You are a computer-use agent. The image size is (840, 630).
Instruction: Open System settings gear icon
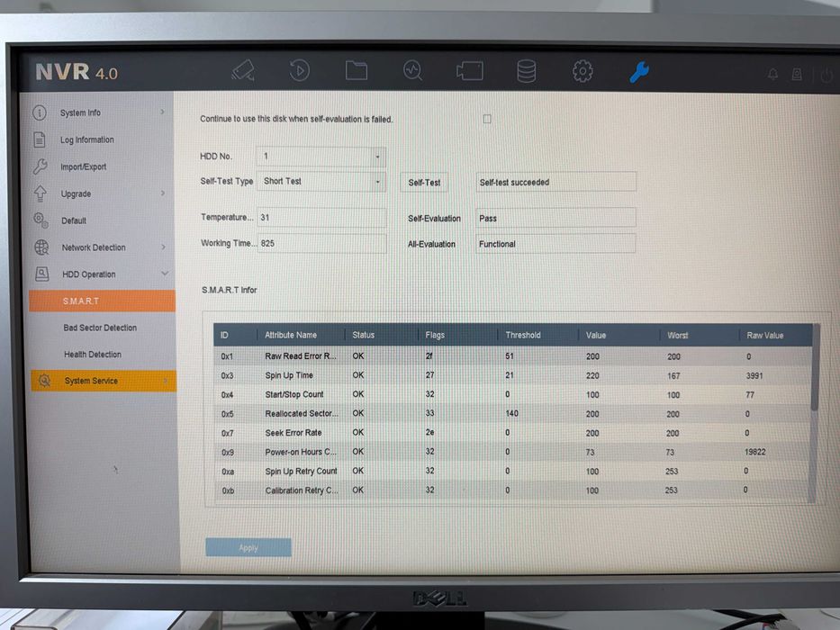pos(583,71)
